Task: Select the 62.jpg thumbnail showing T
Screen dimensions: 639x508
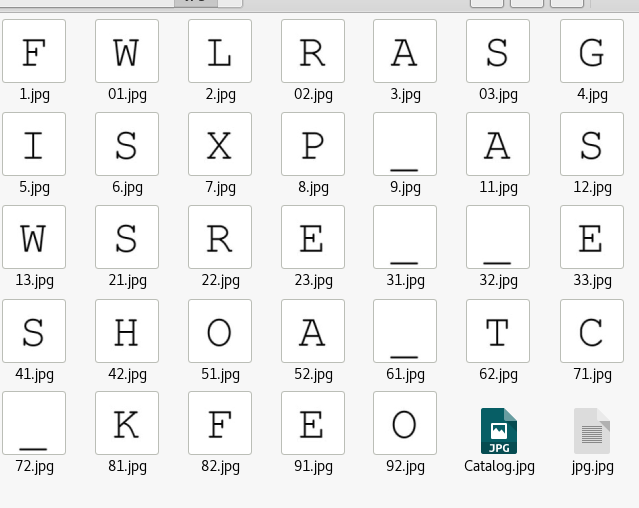Action: (x=498, y=331)
